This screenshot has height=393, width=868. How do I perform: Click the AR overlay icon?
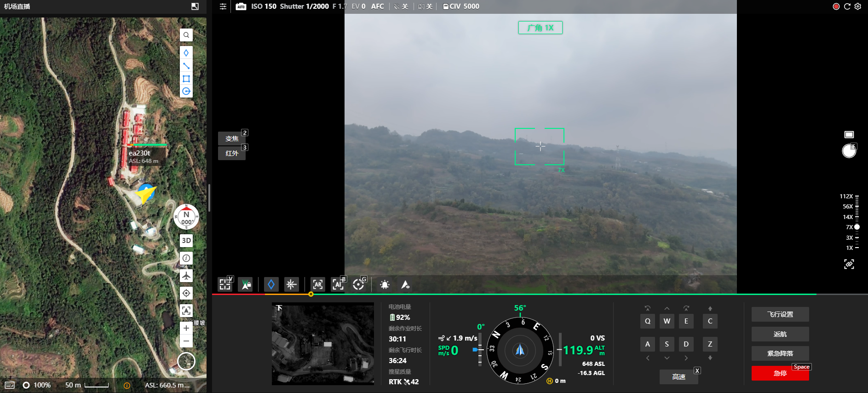point(317,284)
